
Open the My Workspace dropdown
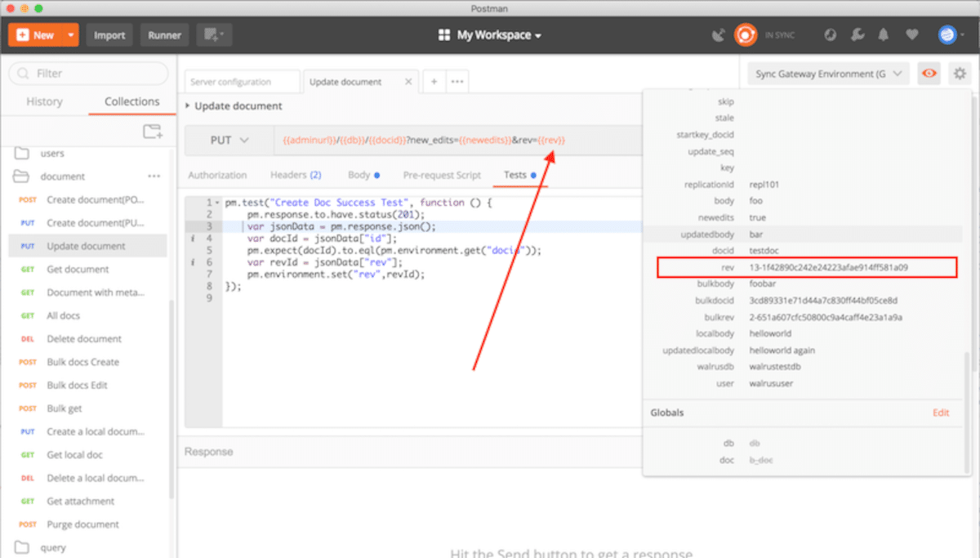pyautogui.click(x=498, y=35)
